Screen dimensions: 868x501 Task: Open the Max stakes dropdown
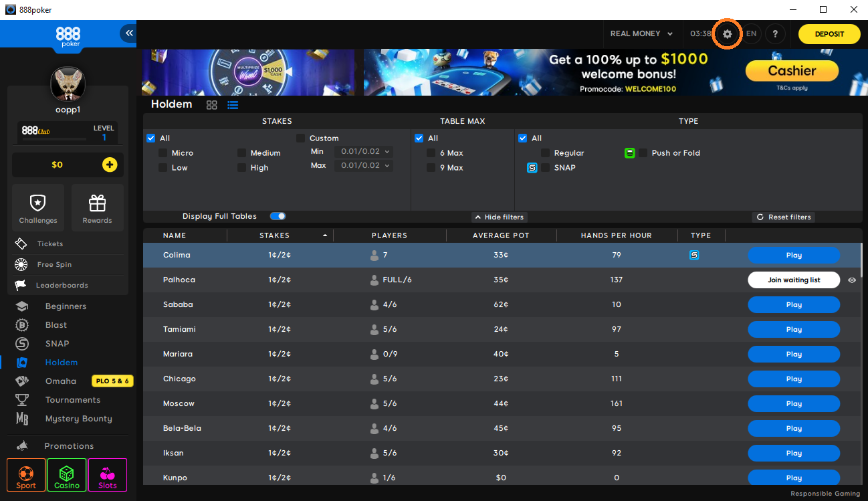click(364, 165)
